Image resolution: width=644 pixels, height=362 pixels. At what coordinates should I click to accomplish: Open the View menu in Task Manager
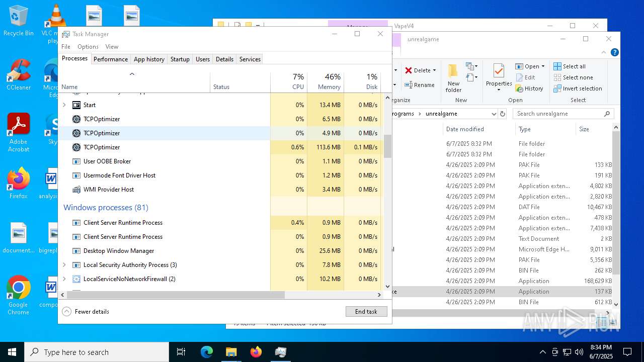tap(112, 47)
